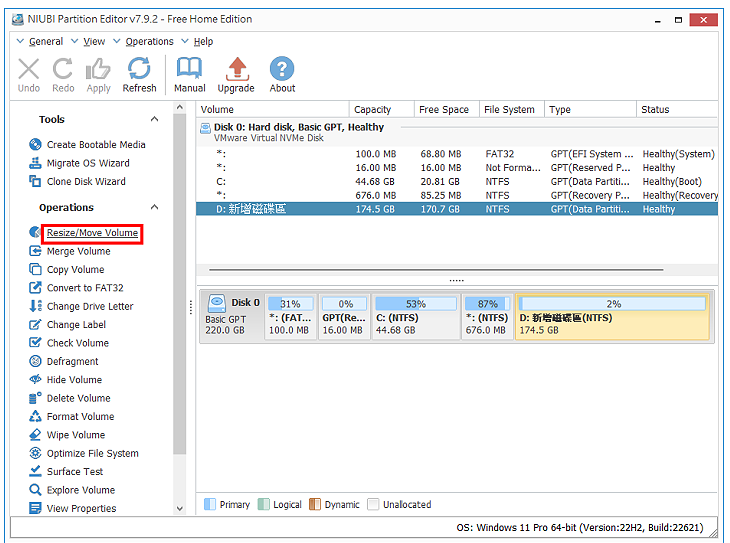The height and width of the screenshot is (543, 730).
Task: Open the Manual book icon
Action: click(189, 68)
